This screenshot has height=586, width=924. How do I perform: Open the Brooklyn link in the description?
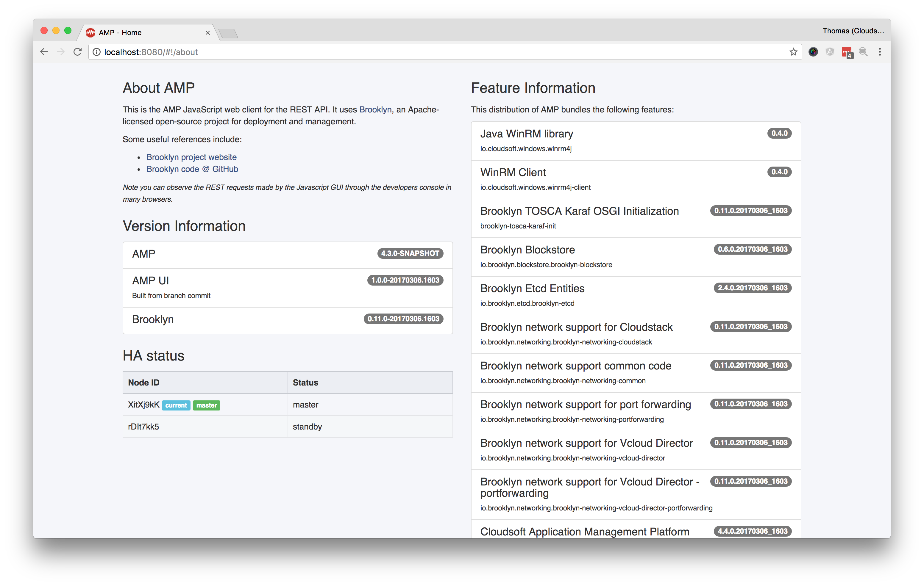coord(375,110)
